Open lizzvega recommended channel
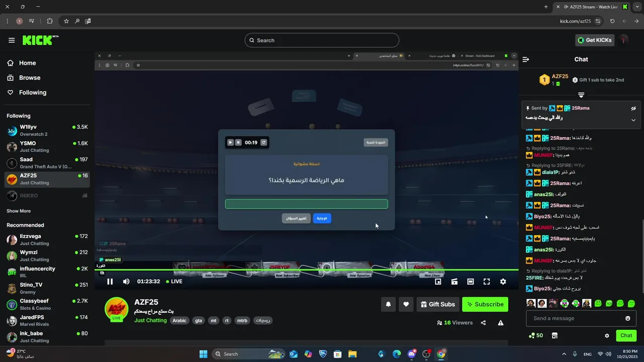 [x=47, y=239]
